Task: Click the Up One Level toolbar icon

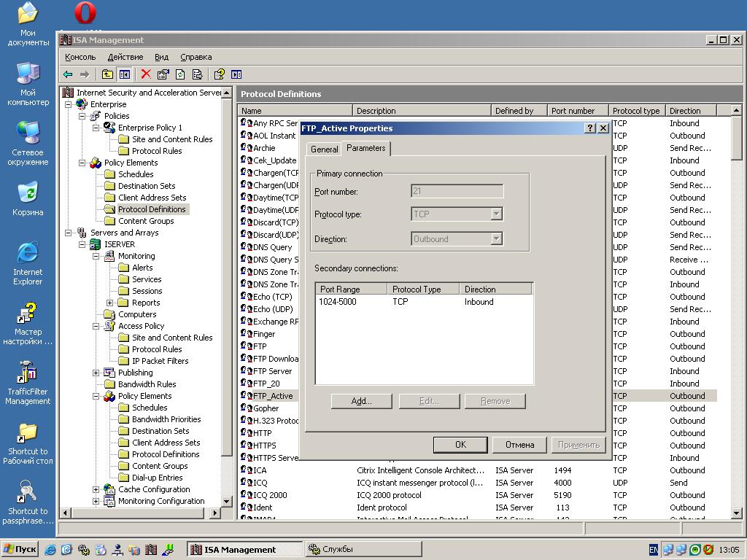Action: [x=107, y=74]
